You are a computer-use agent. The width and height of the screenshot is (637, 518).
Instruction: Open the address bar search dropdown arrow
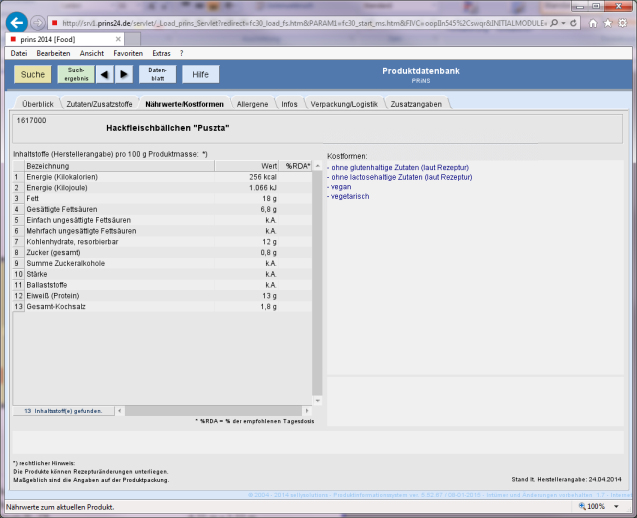564,22
